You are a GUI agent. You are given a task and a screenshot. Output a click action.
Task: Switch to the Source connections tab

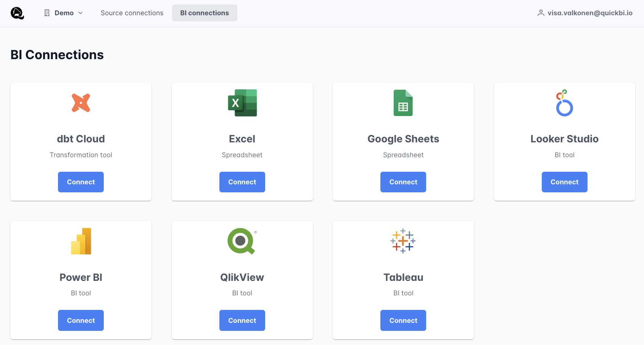pos(132,13)
